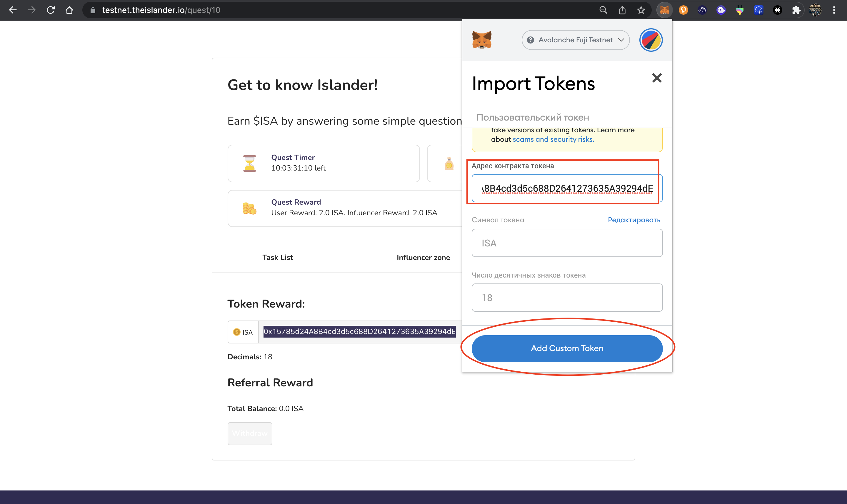Click the Редактировать token symbol link

pos(634,220)
